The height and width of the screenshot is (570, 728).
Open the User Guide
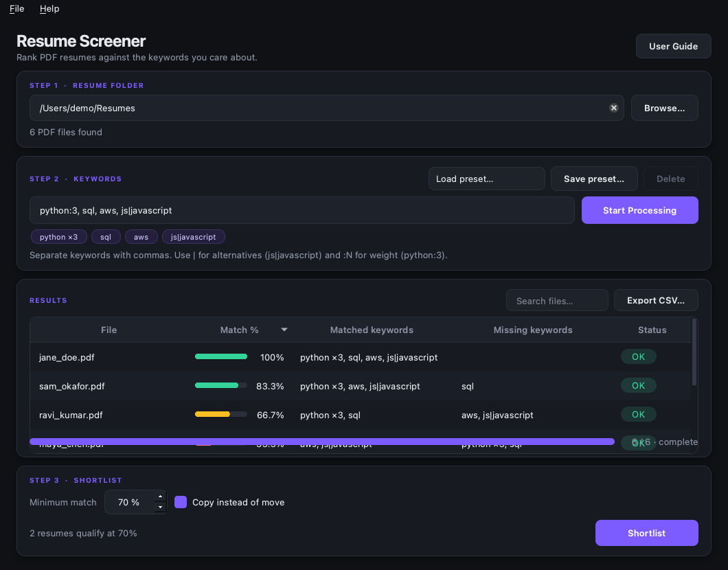point(673,46)
